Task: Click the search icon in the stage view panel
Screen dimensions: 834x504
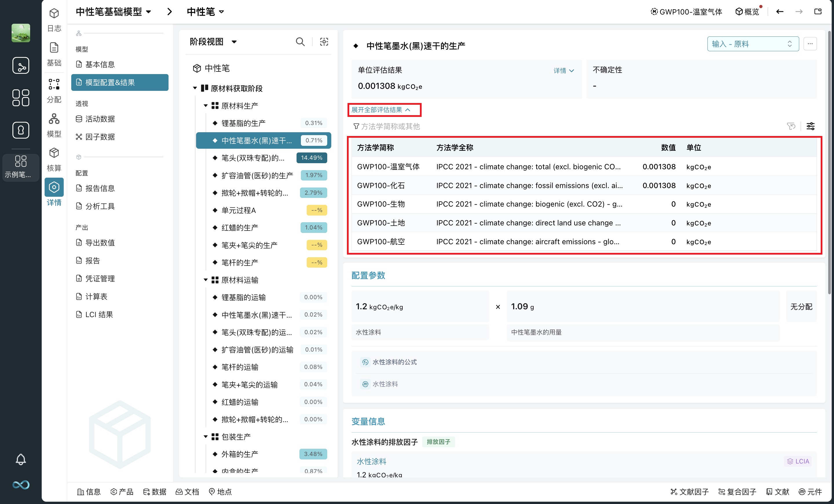Action: pyautogui.click(x=300, y=42)
